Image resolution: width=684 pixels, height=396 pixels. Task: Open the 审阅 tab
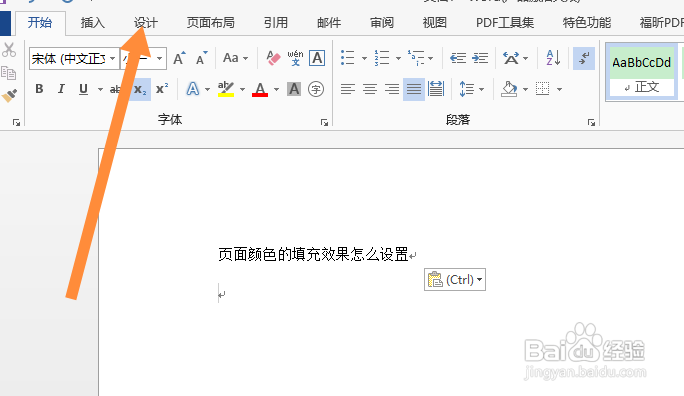pos(382,23)
